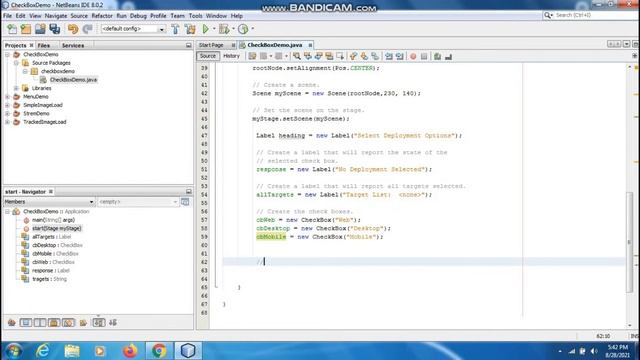This screenshot has height=360, width=640.
Task: Switch to the Services tab
Action: pos(73,45)
